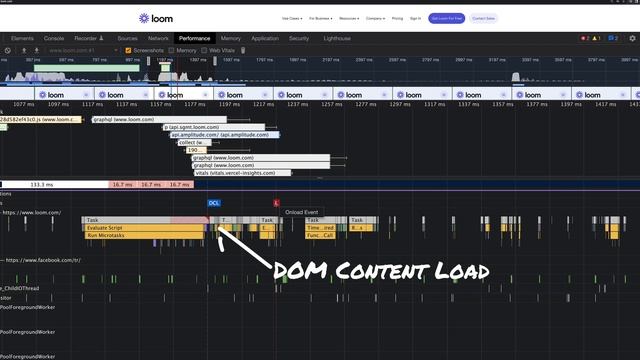Enable the Web Vitals checkbox
This screenshot has width=640, height=360.
point(204,50)
